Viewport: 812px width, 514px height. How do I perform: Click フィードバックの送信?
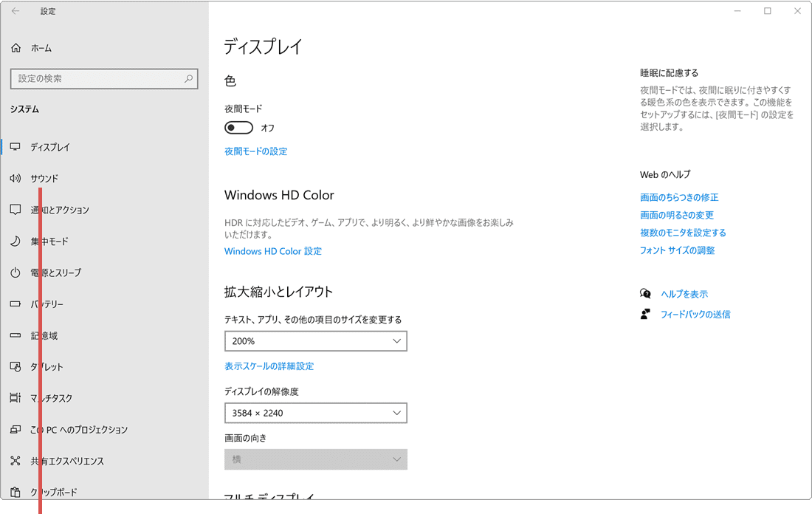(695, 314)
